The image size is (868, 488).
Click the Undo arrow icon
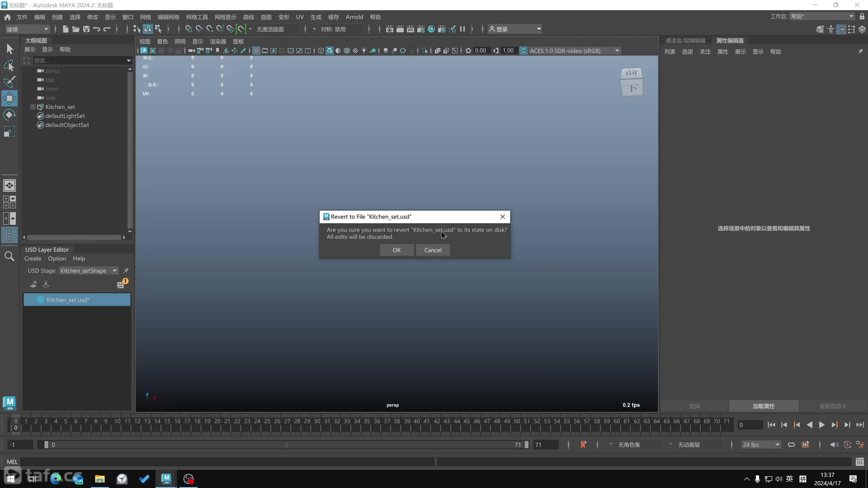click(97, 29)
